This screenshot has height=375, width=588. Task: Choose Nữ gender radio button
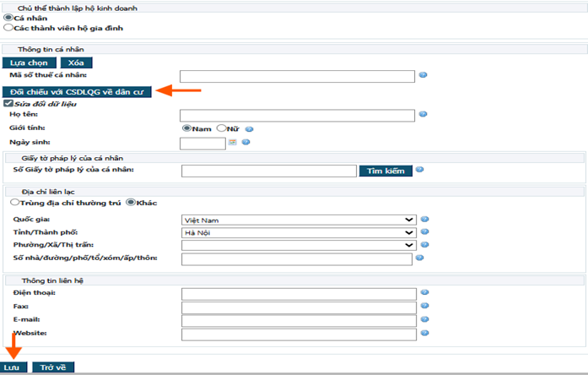222,128
